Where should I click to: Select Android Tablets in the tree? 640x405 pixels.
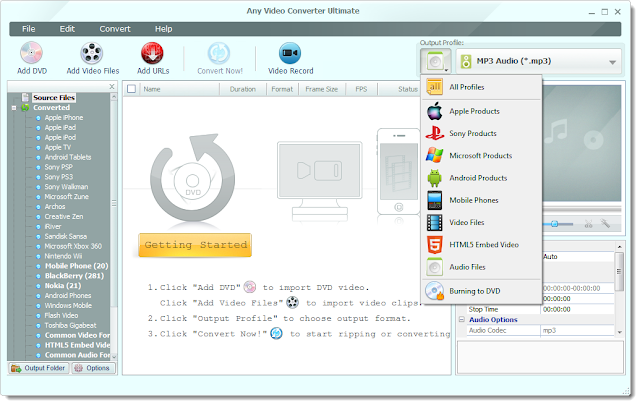point(68,157)
